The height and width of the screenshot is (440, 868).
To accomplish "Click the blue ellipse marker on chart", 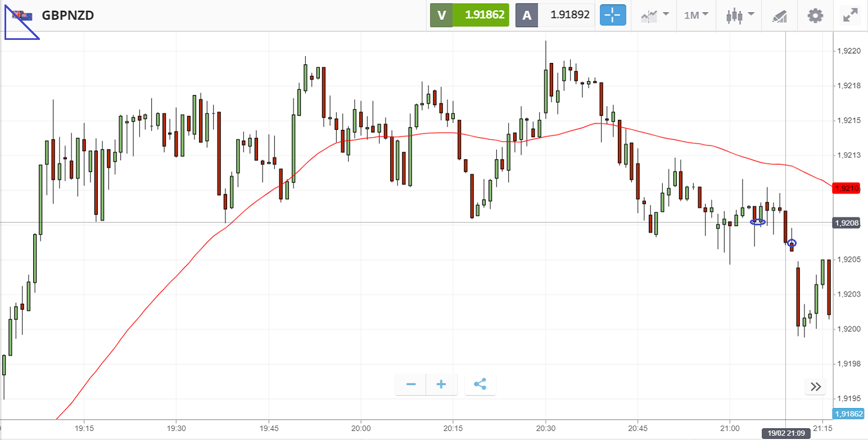I will (x=758, y=223).
